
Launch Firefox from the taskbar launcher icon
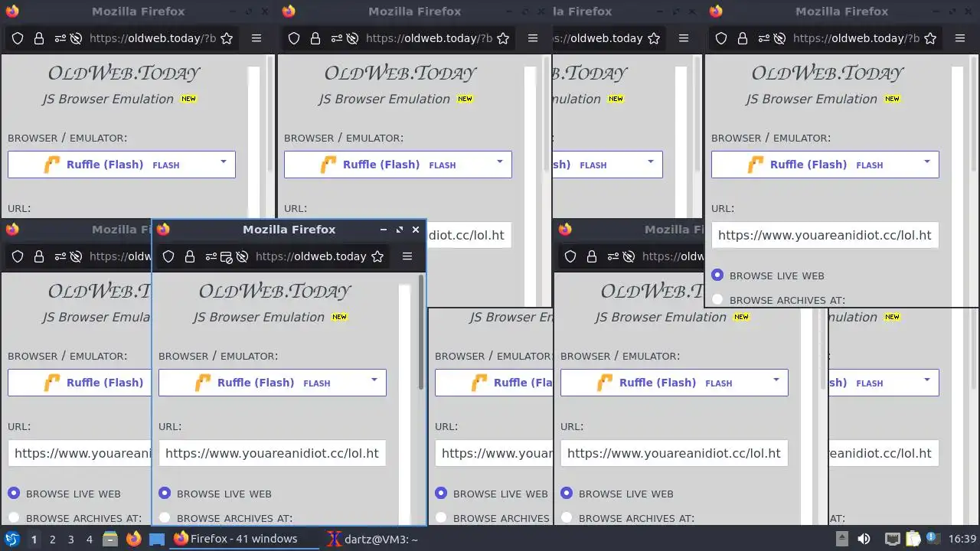coord(134,539)
